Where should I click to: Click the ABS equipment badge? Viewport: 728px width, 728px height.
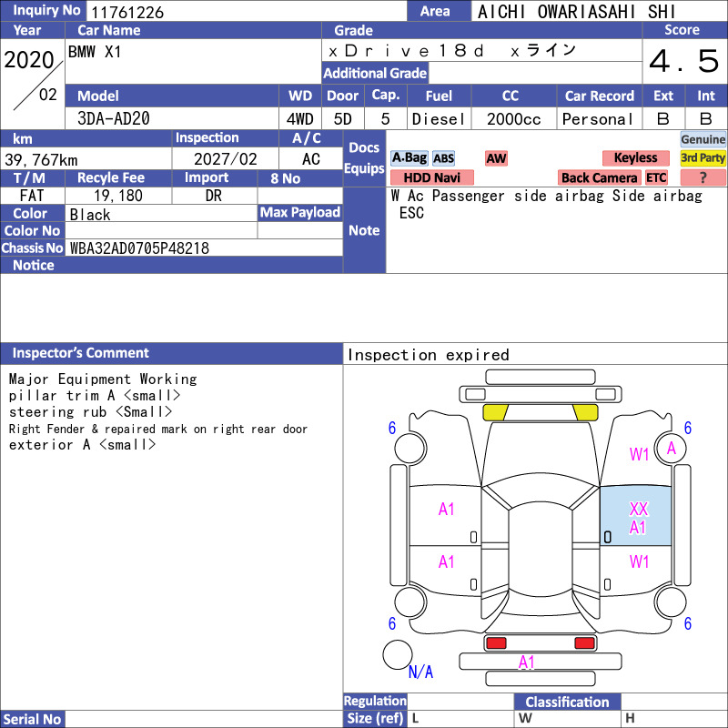pyautogui.click(x=443, y=158)
